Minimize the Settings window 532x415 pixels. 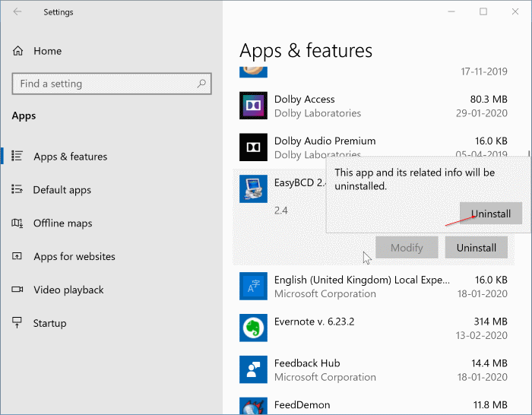tap(451, 11)
